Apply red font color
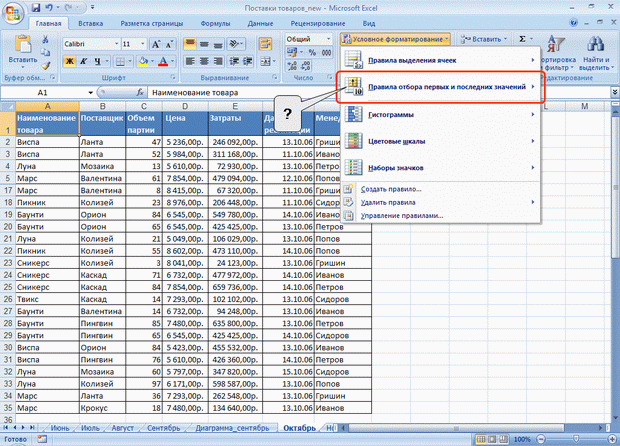Viewport: 620px width, 446px height. coord(163,61)
